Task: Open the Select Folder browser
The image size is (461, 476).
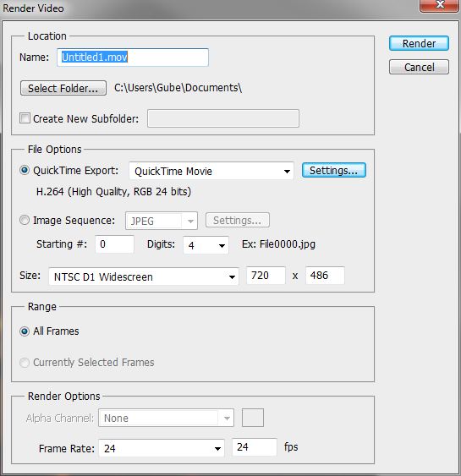Action: tap(63, 88)
